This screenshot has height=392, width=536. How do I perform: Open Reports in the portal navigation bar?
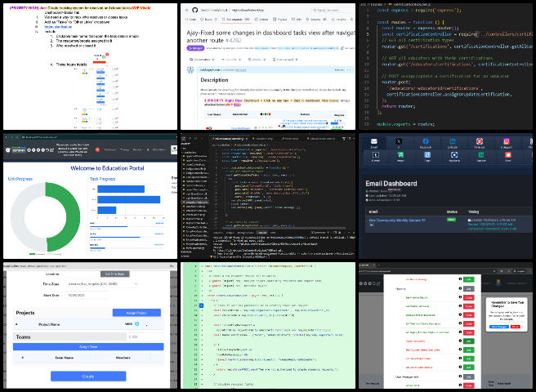[x=138, y=149]
